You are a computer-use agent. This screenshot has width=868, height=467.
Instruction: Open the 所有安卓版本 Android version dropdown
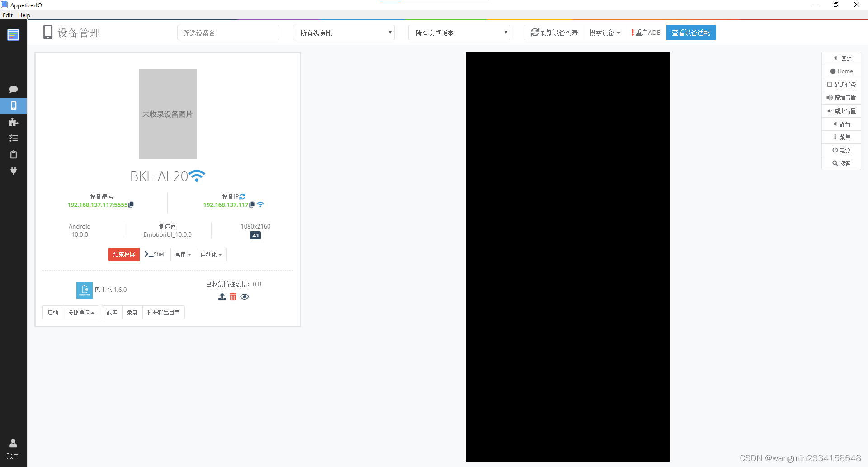pos(459,33)
